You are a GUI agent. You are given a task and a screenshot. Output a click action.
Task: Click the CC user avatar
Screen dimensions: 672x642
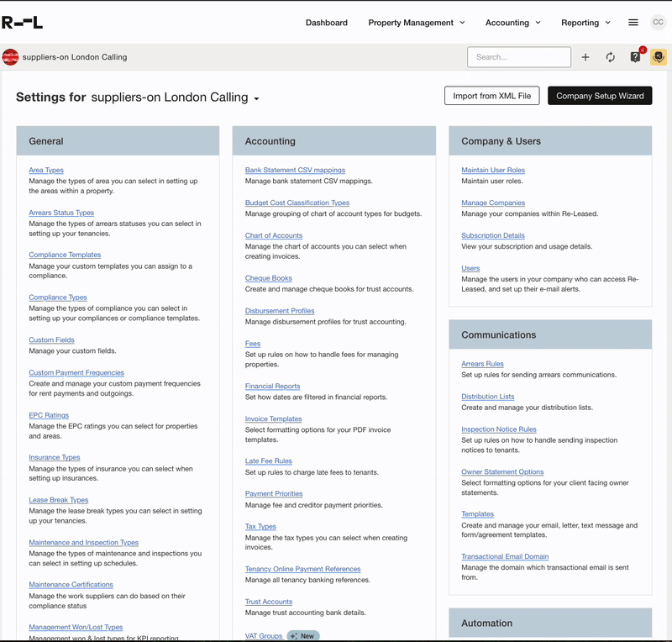658,23
